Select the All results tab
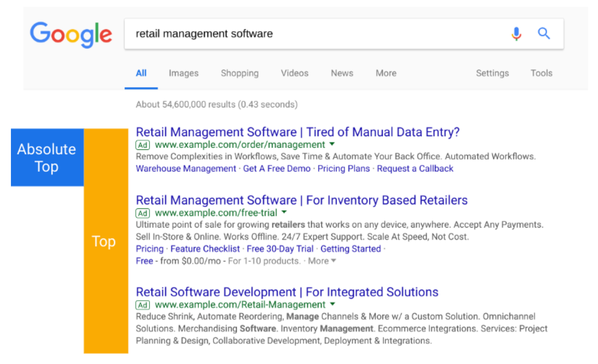 point(141,73)
